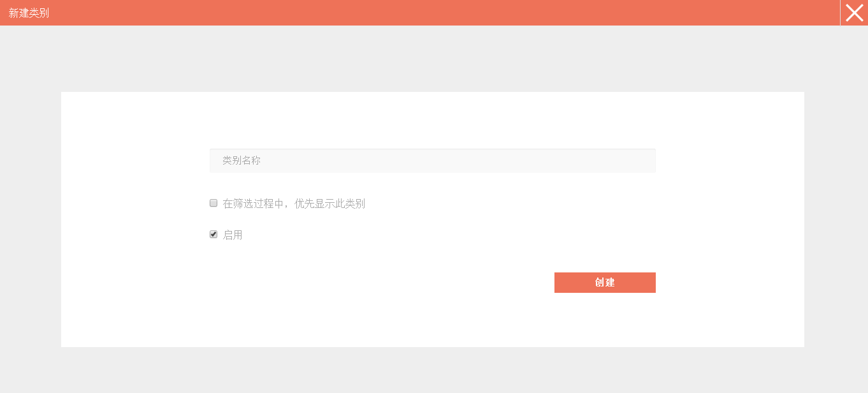This screenshot has height=393, width=868.
Task: Create the new category with 创建
Action: [x=605, y=283]
